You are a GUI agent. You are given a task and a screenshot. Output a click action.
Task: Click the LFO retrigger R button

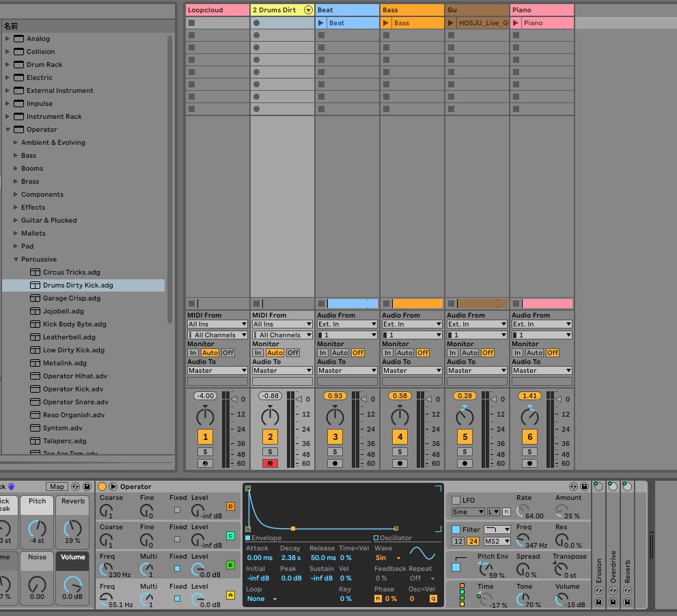click(506, 512)
